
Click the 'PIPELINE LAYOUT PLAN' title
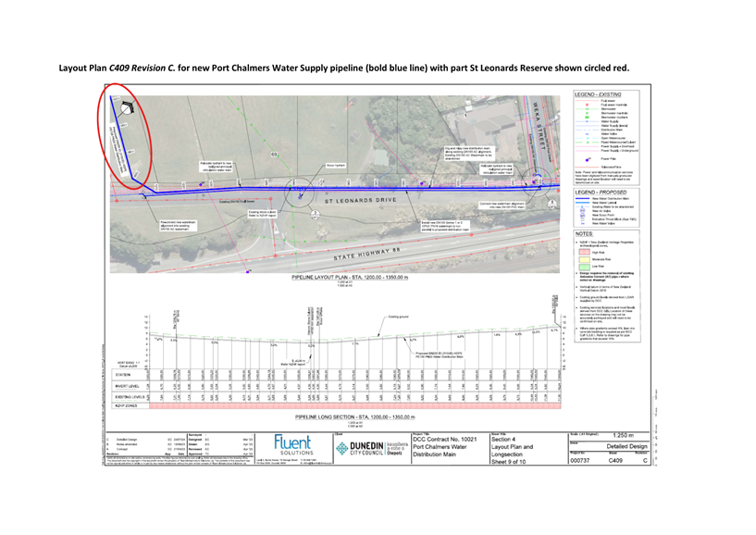[350, 278]
